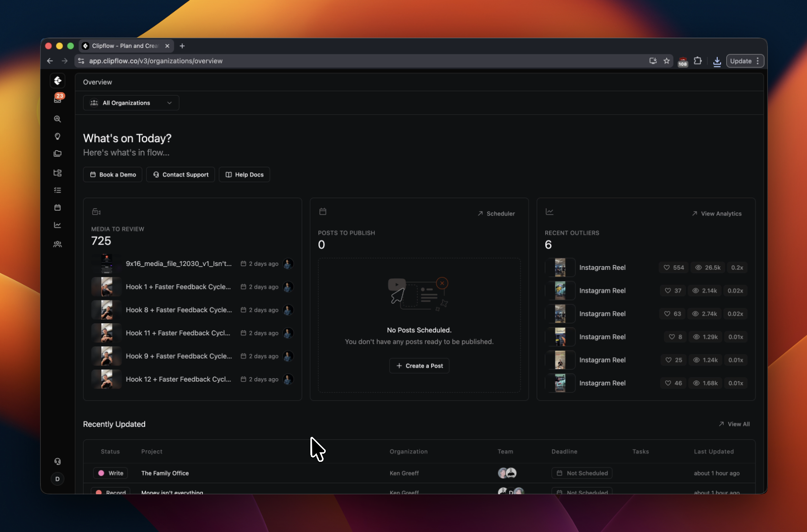Click the calendar extension icon showing 108

(683, 62)
